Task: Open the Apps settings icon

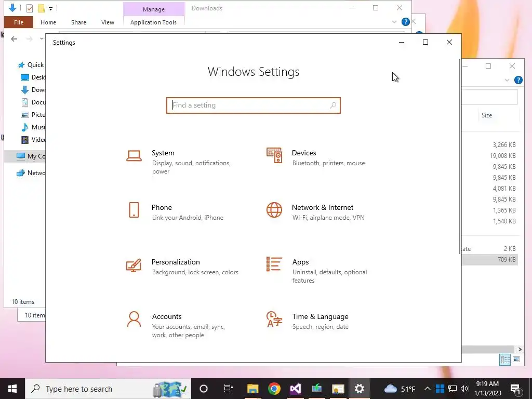Action: [274, 264]
